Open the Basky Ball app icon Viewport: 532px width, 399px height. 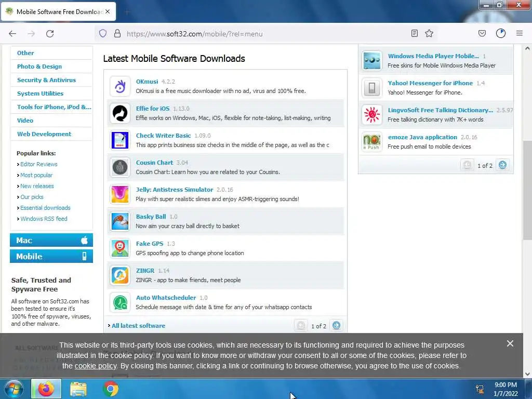pos(120,221)
